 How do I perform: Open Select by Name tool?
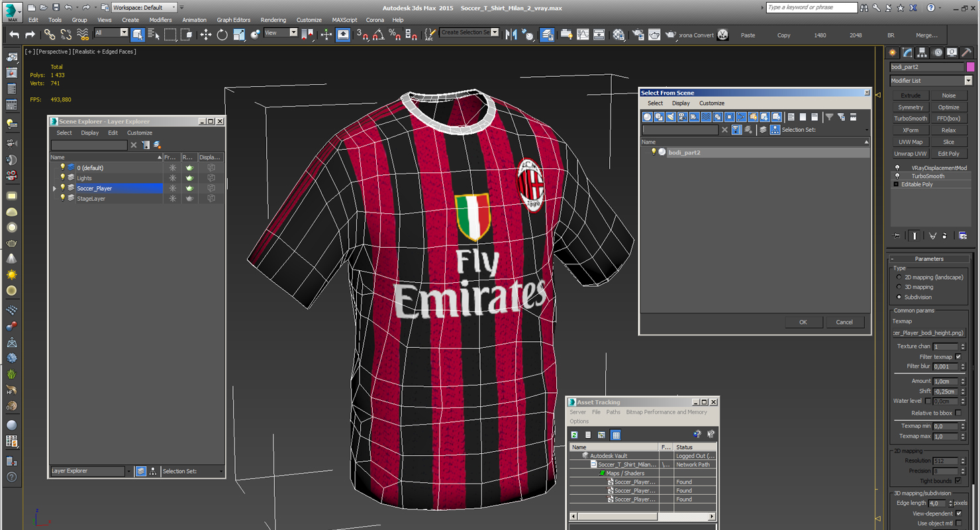(154, 34)
